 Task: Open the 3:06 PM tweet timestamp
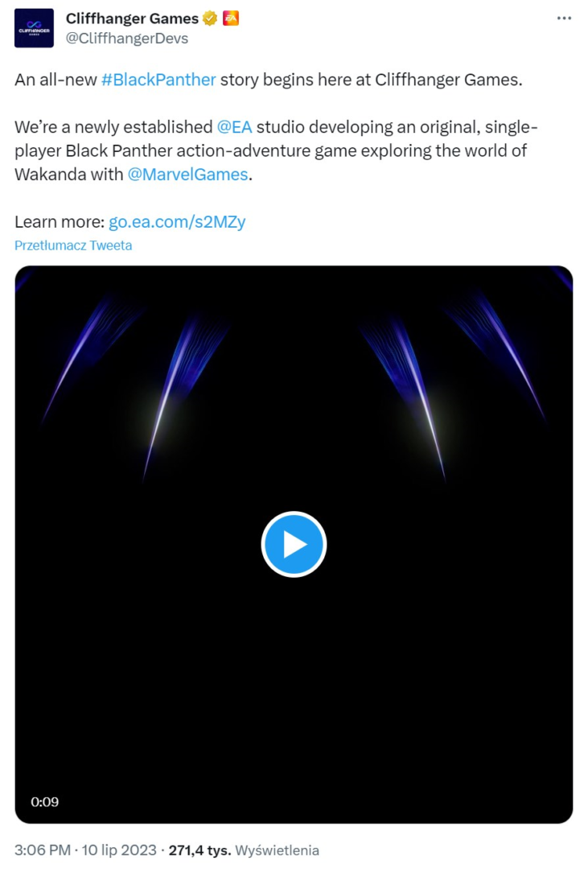[43, 850]
